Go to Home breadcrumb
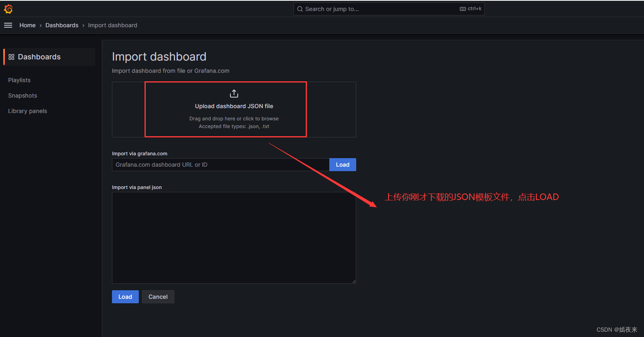The height and width of the screenshot is (337, 644). tap(27, 25)
